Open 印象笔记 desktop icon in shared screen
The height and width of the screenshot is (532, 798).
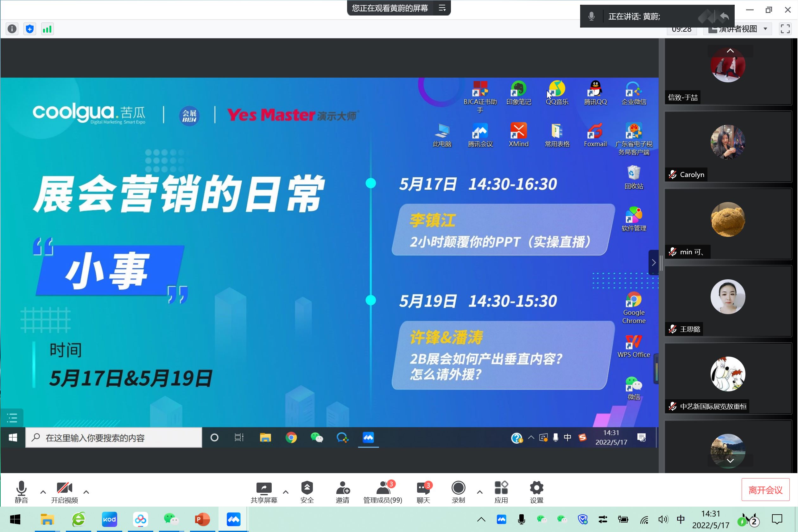pos(518,93)
